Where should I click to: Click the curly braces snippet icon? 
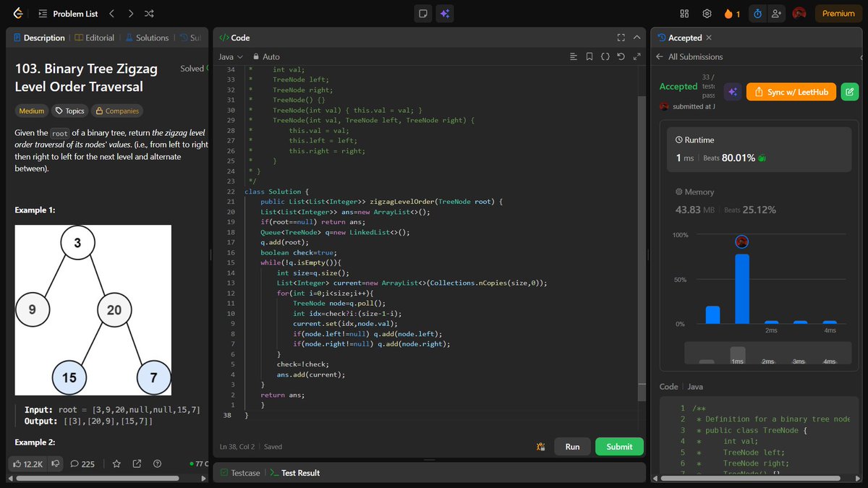click(x=605, y=56)
